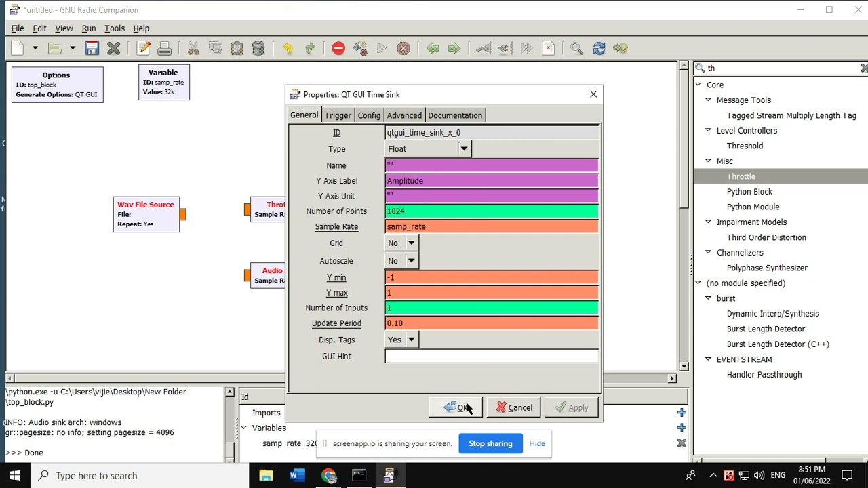Click the copy toolbar icon
Image resolution: width=868 pixels, height=488 pixels.
[215, 48]
